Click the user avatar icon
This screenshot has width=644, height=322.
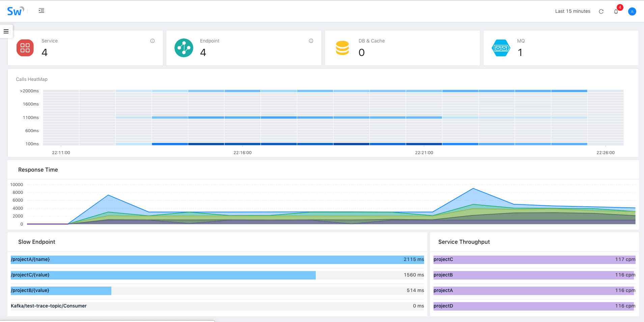pyautogui.click(x=632, y=11)
